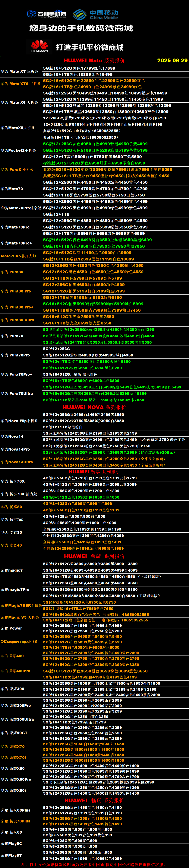189x868 pixels.
Task: Click the 华为Pocket2小折叠 model label
Action: click(x=18, y=150)
